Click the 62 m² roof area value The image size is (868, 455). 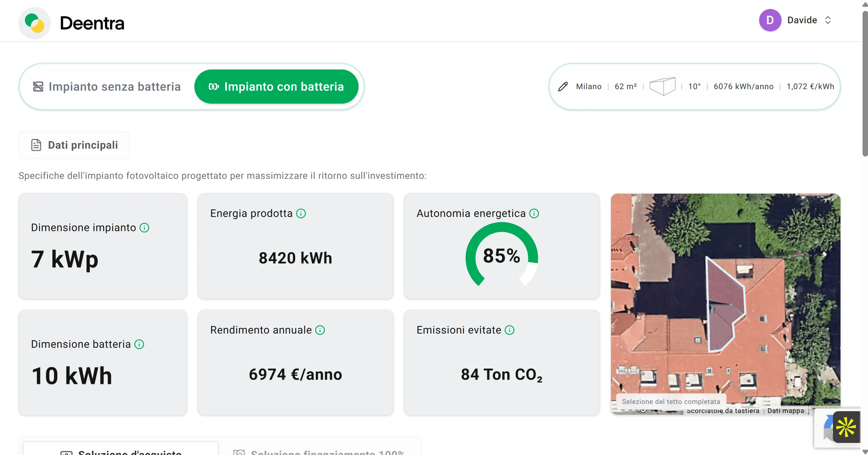pyautogui.click(x=626, y=86)
